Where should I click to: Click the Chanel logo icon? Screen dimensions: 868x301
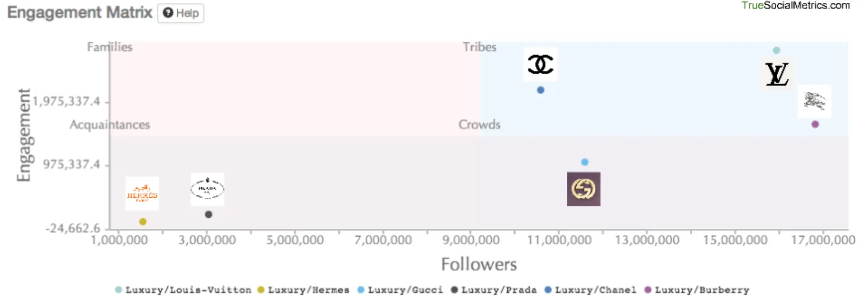(x=540, y=64)
